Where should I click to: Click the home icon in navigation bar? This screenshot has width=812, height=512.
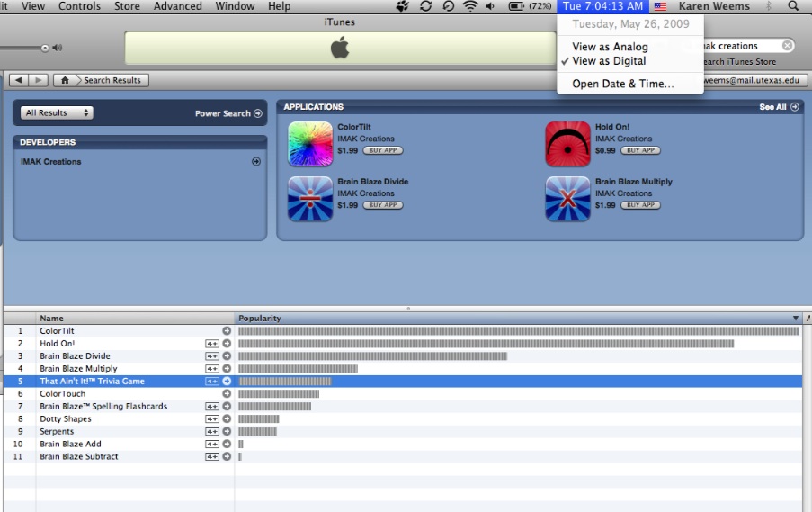[65, 80]
